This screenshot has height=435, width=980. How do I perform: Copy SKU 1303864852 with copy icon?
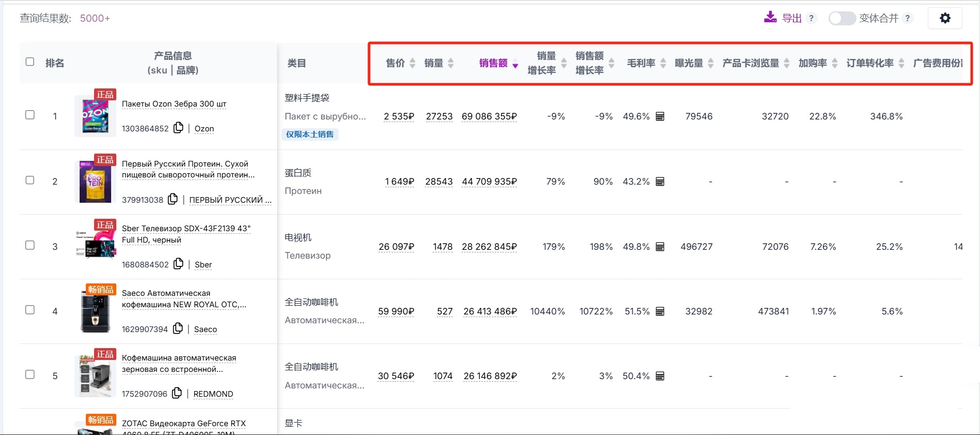178,127
